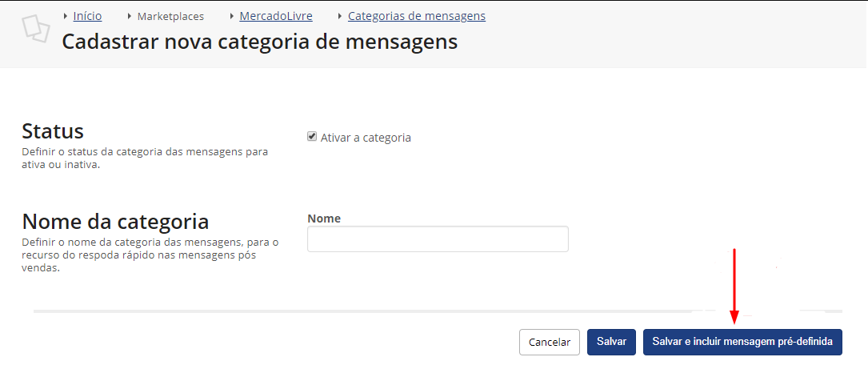Focus the Nome text field

click(438, 239)
